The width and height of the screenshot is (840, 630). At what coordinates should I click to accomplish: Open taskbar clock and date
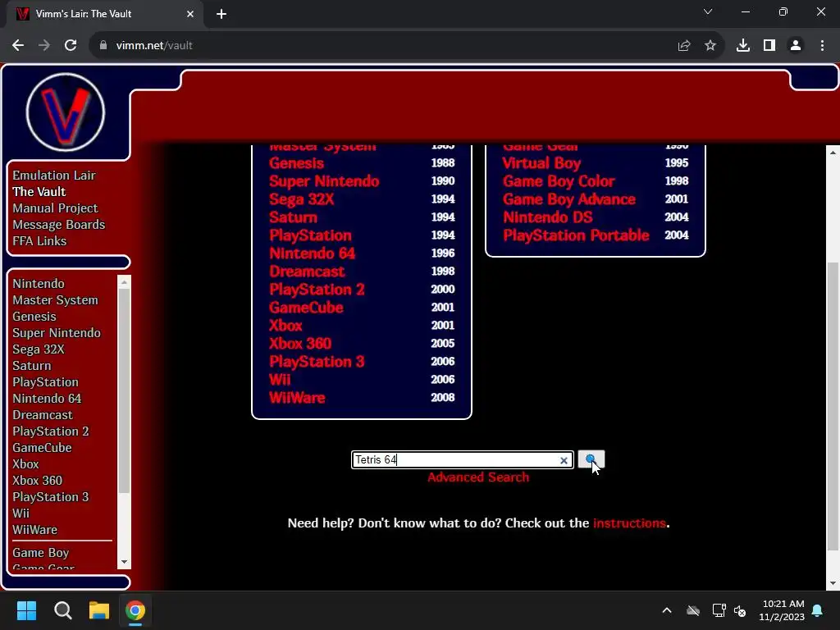(x=782, y=610)
